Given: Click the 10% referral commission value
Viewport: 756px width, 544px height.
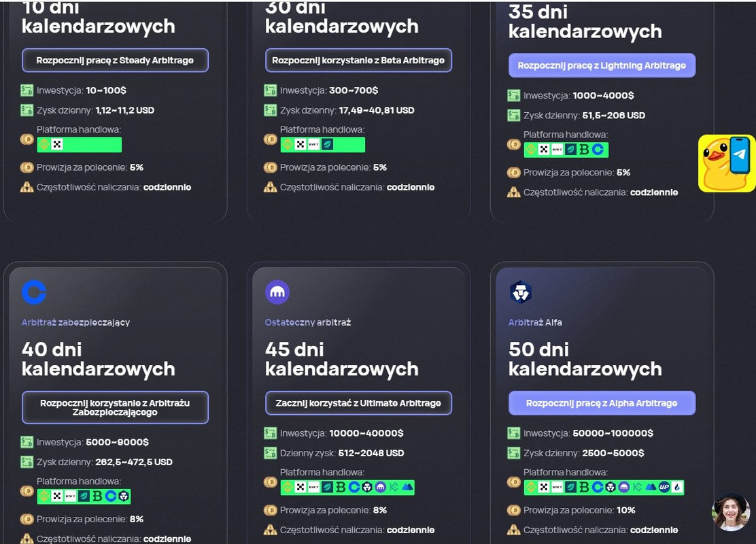Looking at the screenshot, I should (x=626, y=510).
